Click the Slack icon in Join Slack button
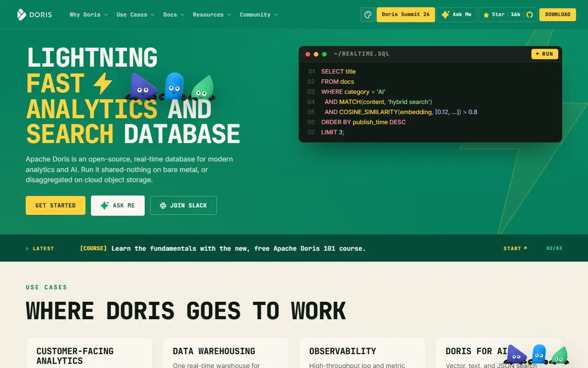This screenshot has width=588, height=368. (163, 206)
